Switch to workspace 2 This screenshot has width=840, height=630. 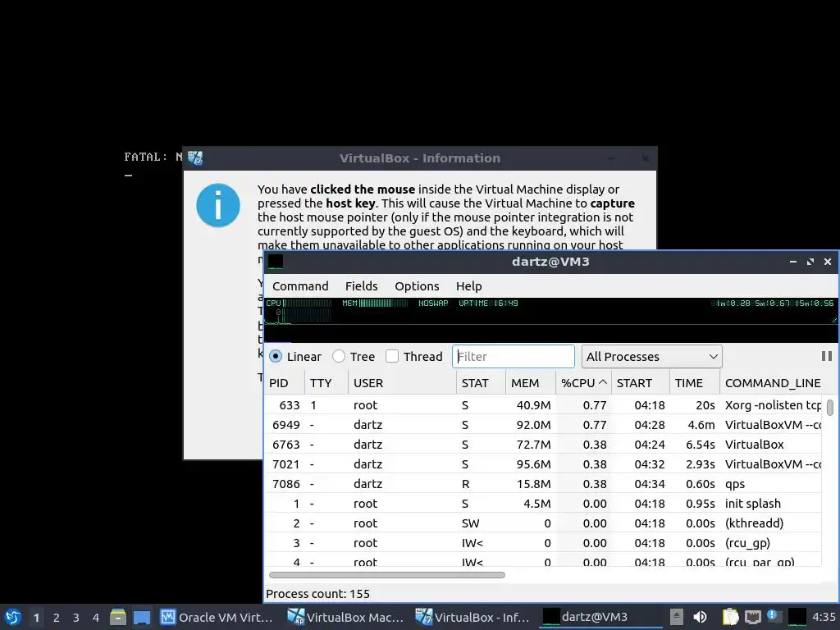(x=57, y=617)
